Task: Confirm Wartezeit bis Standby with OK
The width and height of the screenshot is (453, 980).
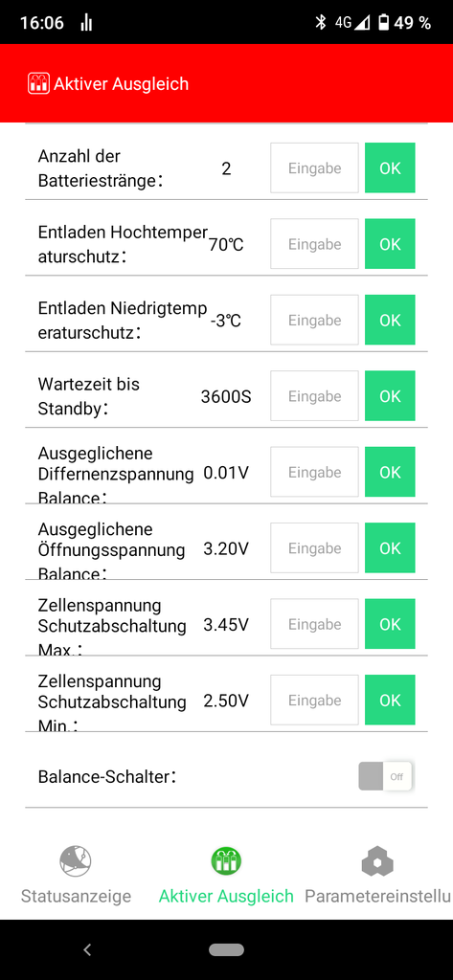Action: pyautogui.click(x=390, y=396)
